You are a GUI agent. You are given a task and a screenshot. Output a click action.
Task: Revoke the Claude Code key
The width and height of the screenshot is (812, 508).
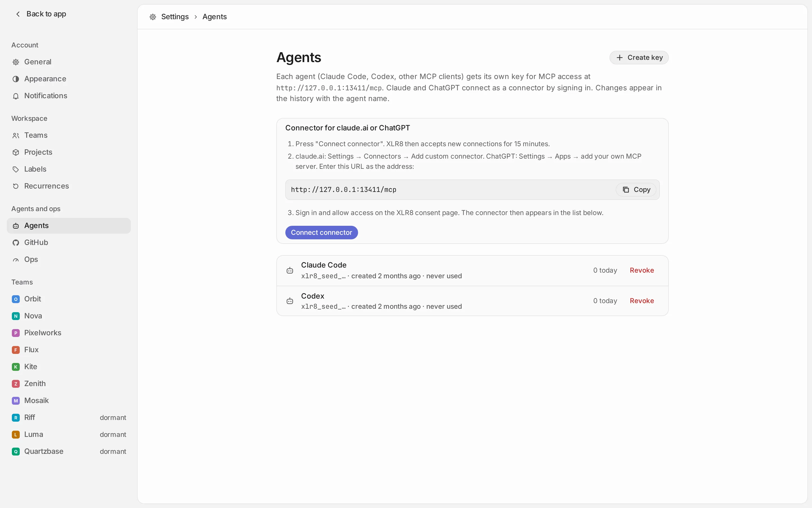coord(641,270)
